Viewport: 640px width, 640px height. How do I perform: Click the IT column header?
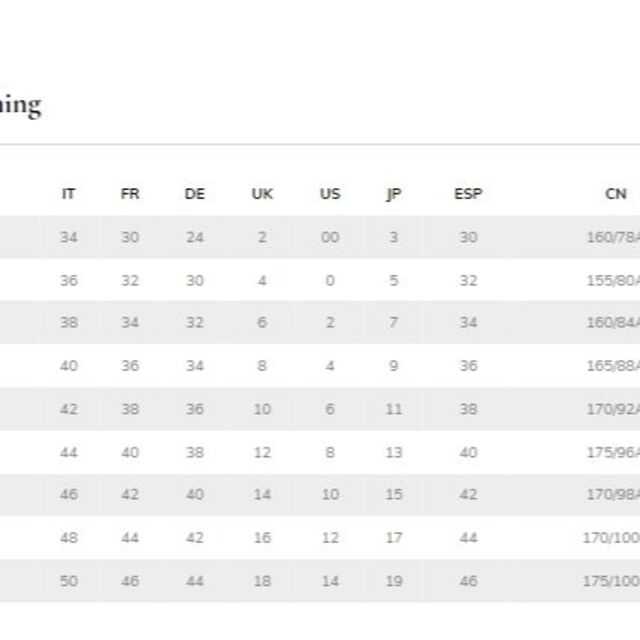[x=68, y=193]
